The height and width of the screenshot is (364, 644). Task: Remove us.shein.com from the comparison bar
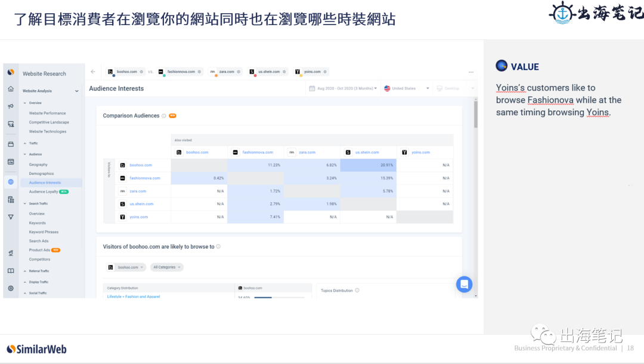click(284, 71)
